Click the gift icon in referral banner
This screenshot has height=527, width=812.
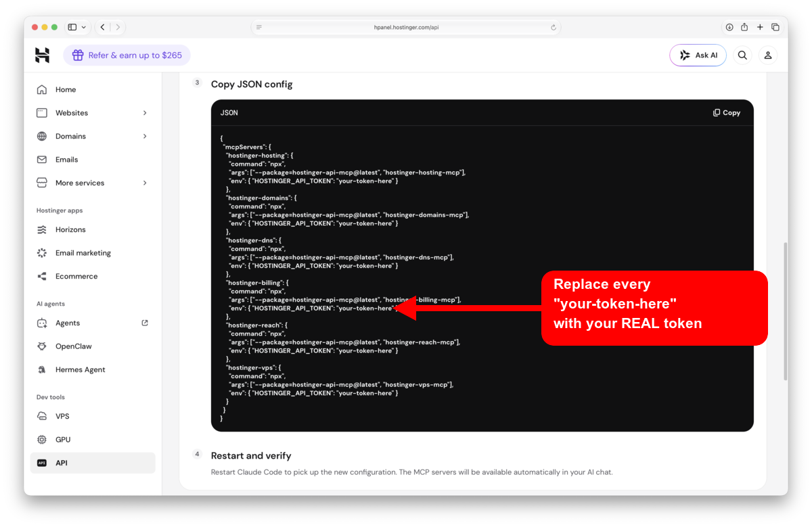coord(78,55)
